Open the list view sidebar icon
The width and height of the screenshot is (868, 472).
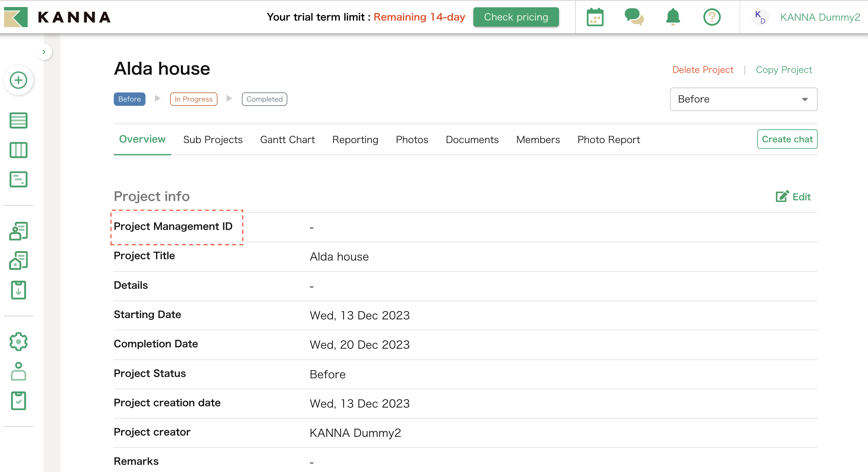[19, 120]
